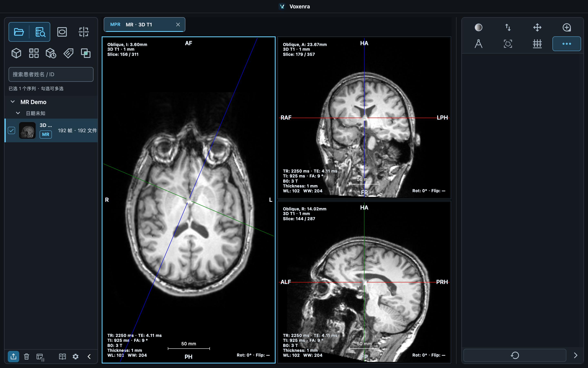Click the study search document icon

tap(40, 32)
